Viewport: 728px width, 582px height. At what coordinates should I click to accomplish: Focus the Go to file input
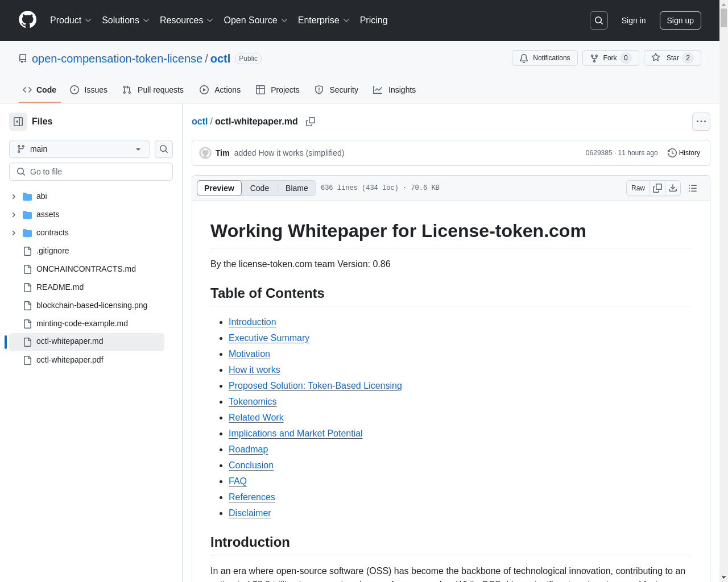pos(91,172)
